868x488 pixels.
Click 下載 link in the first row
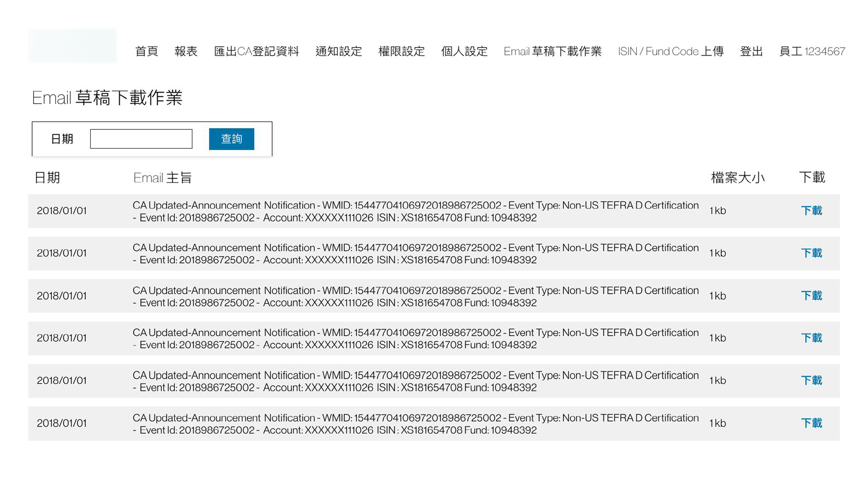click(x=811, y=211)
